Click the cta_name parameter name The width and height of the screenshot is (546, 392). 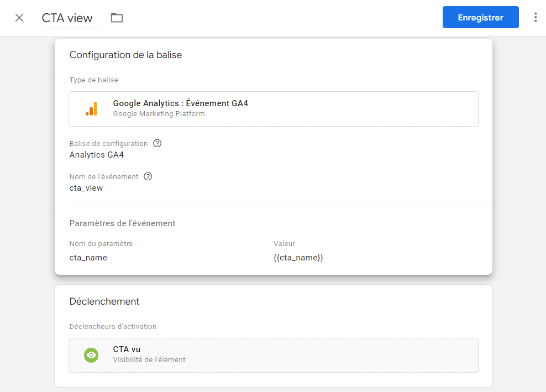[88, 258]
